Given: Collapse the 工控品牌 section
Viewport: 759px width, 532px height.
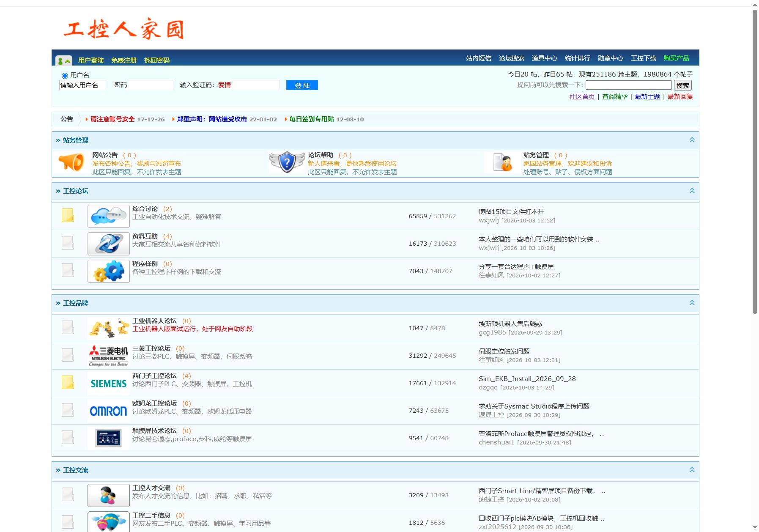Looking at the screenshot, I should tap(692, 303).
